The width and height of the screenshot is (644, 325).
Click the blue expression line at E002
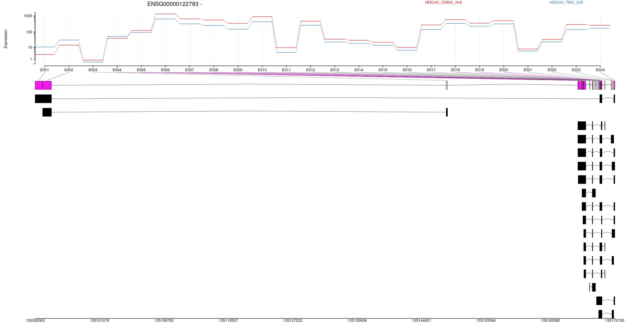tap(69, 40)
